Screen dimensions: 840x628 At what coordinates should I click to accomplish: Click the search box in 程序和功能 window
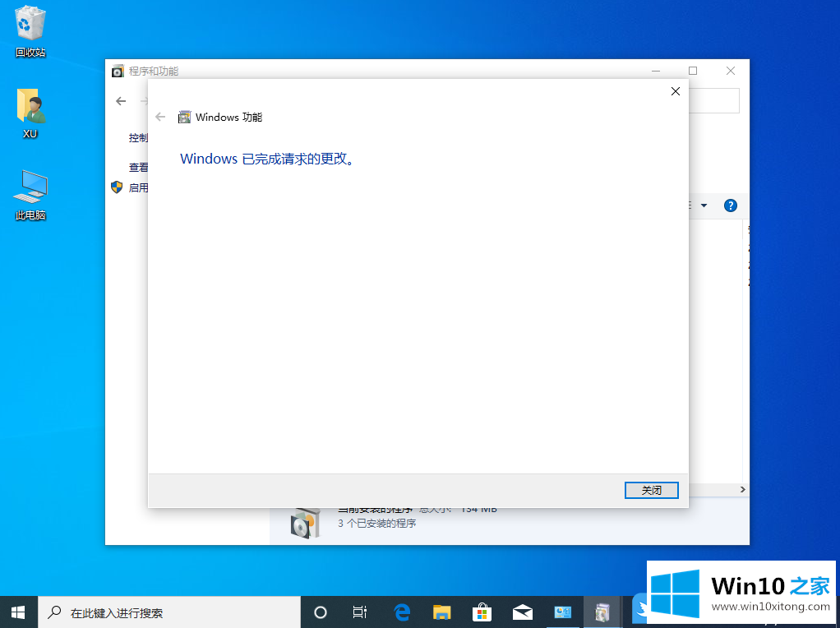[x=713, y=101]
